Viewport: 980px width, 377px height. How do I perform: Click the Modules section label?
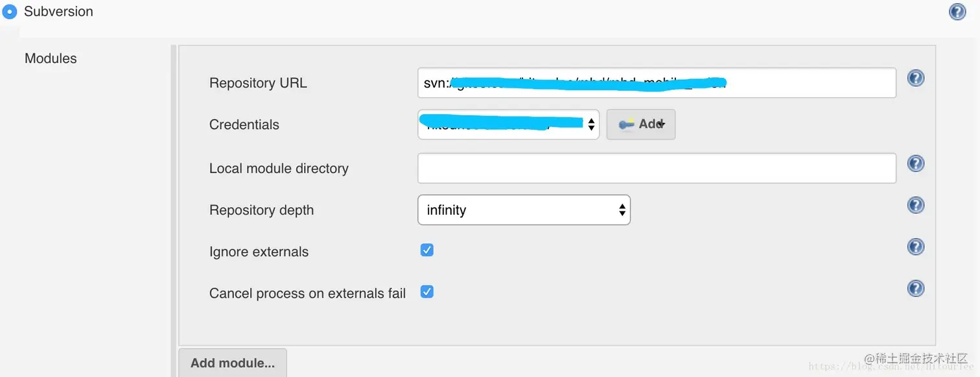tap(51, 58)
